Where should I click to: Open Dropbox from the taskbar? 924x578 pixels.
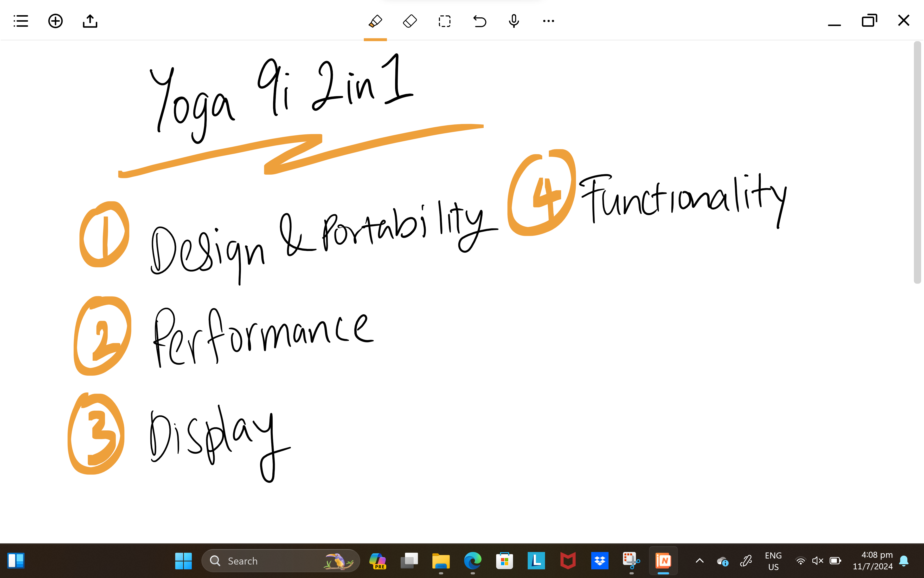pyautogui.click(x=599, y=561)
